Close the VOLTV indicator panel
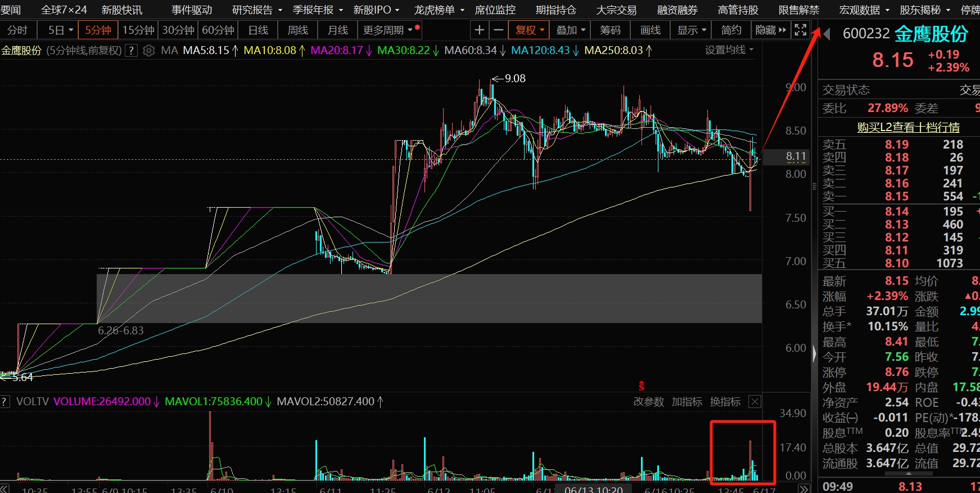The height and width of the screenshot is (493, 980). tap(755, 402)
